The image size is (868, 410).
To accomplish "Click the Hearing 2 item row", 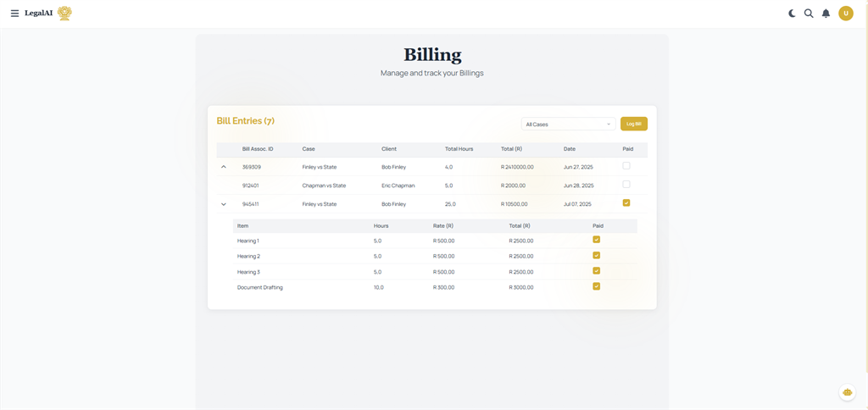I will (248, 256).
